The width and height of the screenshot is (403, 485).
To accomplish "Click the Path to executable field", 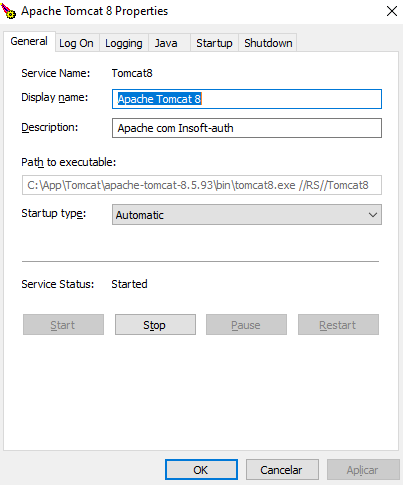I will [202, 185].
